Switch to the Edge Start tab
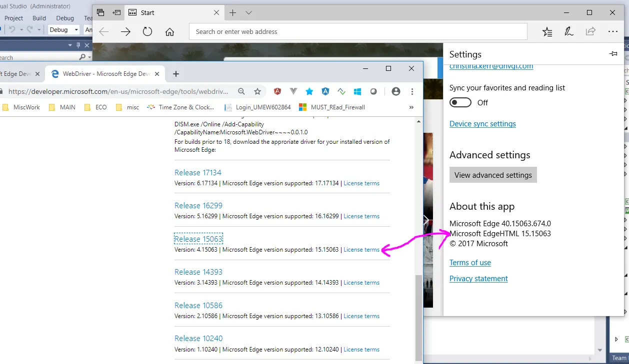This screenshot has width=629, height=364. point(174,12)
